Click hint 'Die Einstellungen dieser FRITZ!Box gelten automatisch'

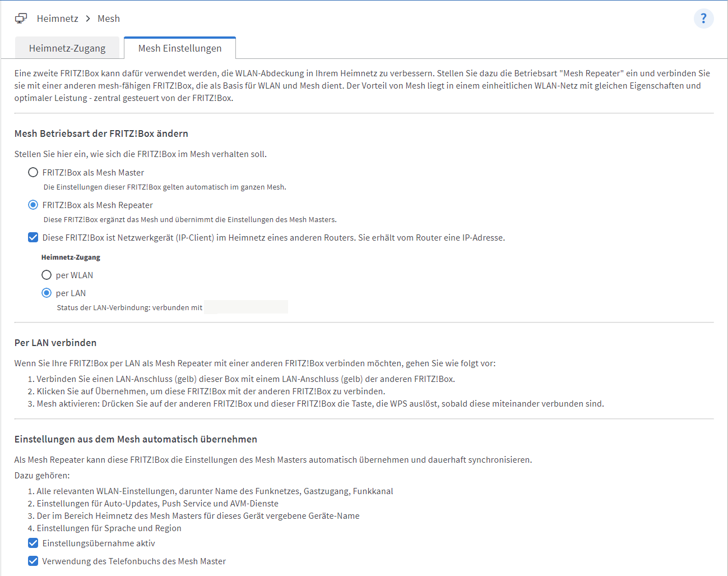coord(165,187)
